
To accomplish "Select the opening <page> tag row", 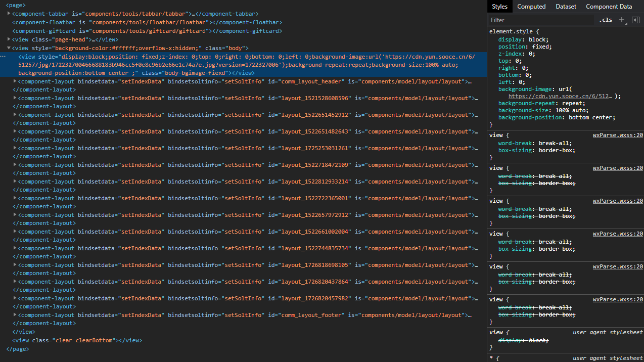I will [x=243, y=5].
